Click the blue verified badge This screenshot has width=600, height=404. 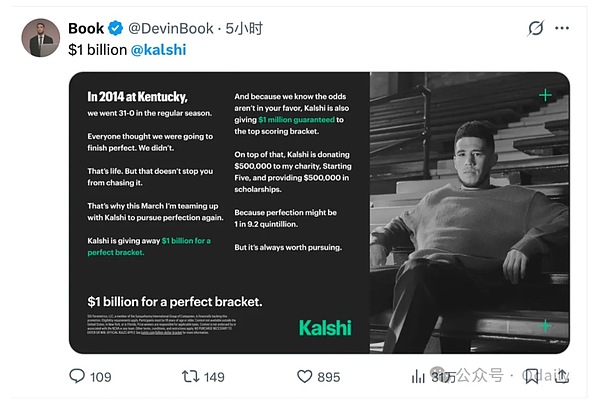115,28
